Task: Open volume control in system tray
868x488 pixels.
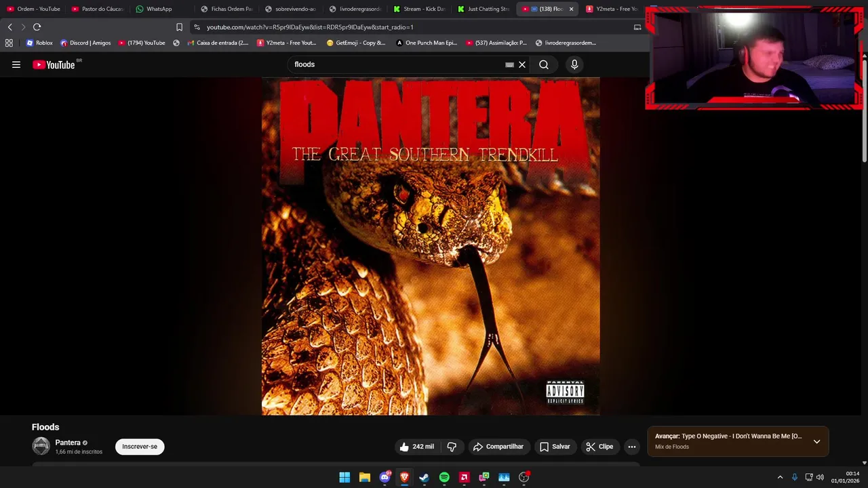Action: pyautogui.click(x=820, y=477)
